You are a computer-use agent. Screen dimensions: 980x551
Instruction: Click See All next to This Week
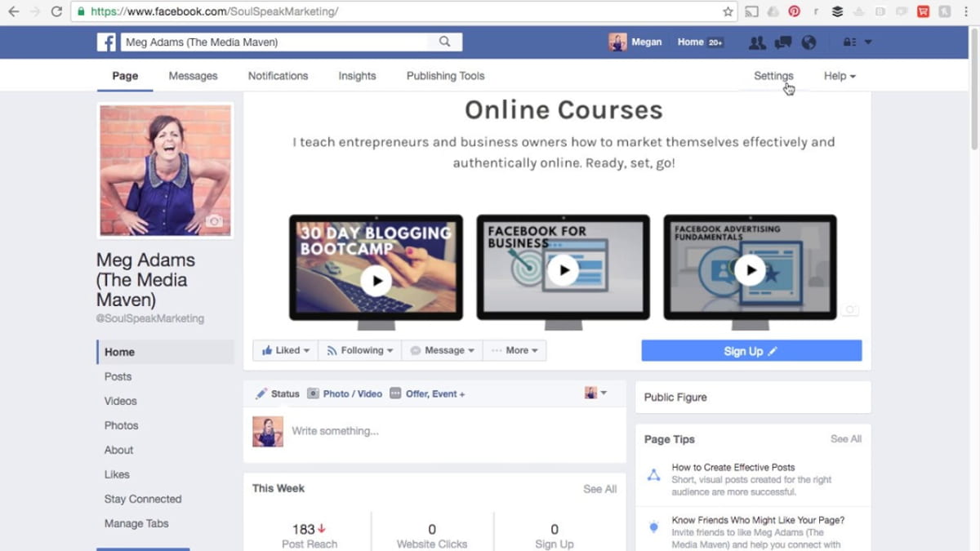(599, 489)
